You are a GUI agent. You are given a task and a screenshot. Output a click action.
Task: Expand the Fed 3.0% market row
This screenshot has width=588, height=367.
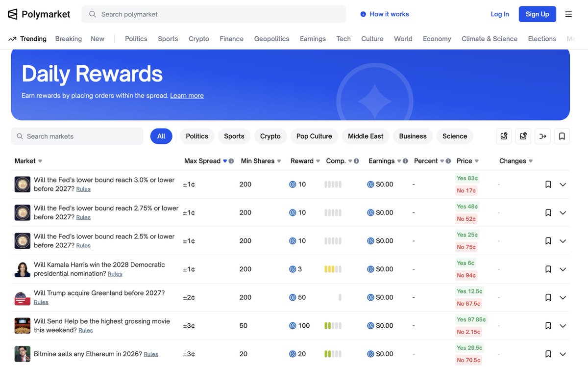click(x=563, y=184)
